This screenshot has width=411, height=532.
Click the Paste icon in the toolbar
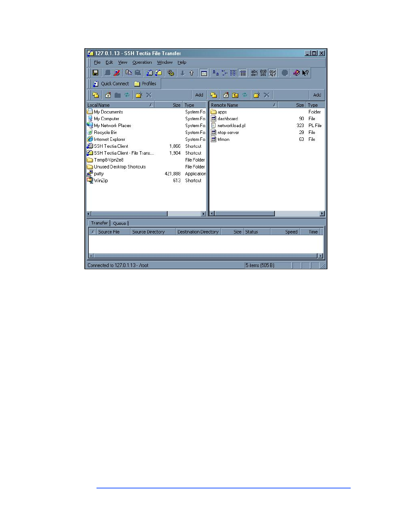click(x=137, y=73)
